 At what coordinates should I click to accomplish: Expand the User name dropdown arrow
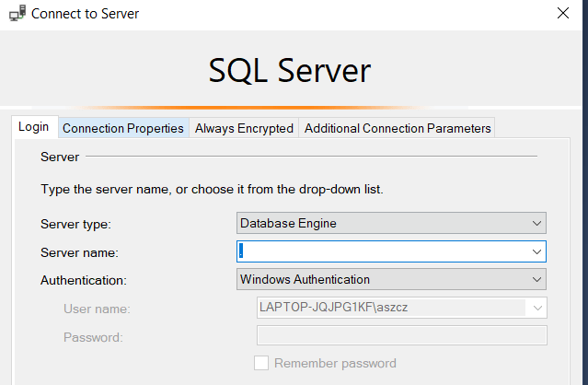coord(537,308)
